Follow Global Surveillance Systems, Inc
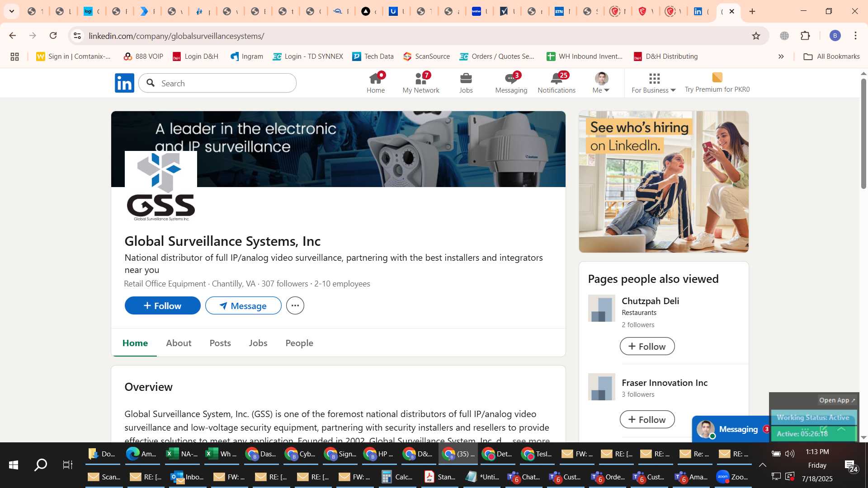 click(x=162, y=306)
